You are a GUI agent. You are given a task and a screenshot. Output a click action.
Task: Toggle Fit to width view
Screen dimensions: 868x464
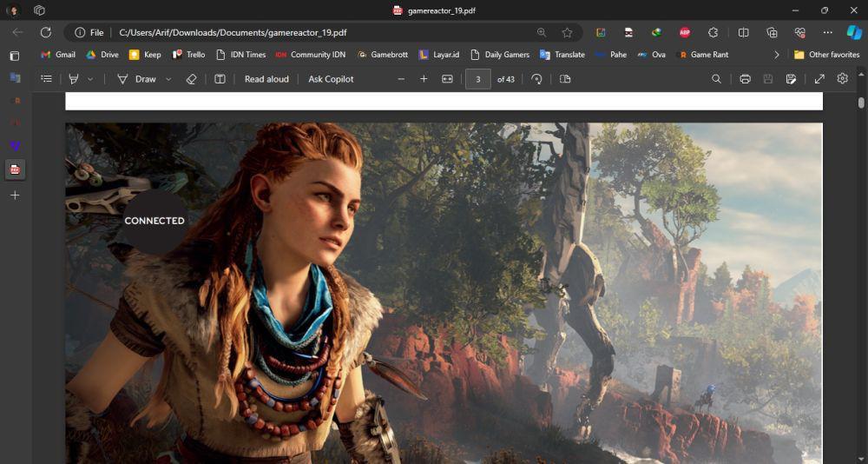point(447,79)
